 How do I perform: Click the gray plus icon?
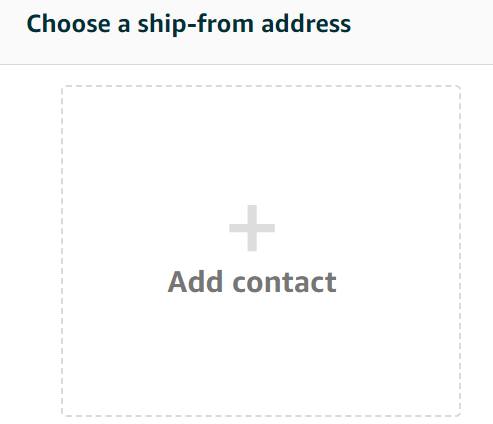252,228
